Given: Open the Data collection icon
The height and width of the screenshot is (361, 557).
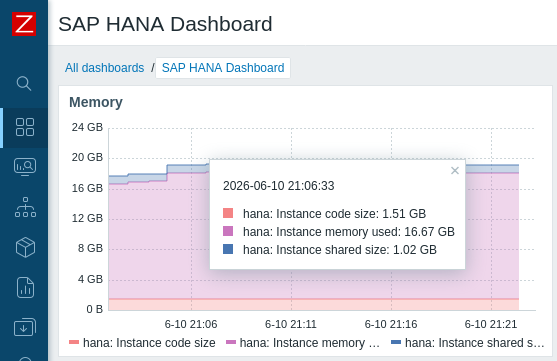Looking at the screenshot, I should [25, 327].
